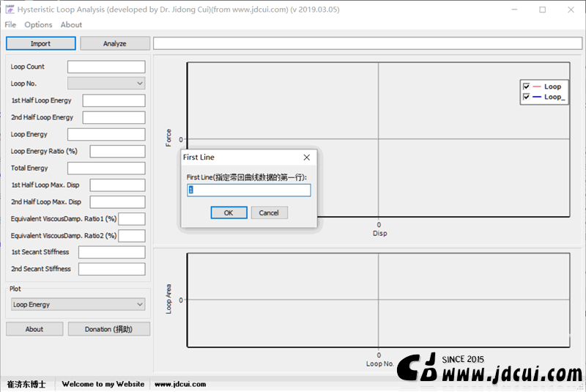The width and height of the screenshot is (586, 392).
Task: Click www.jdcui.com in status bar
Action: point(180,384)
